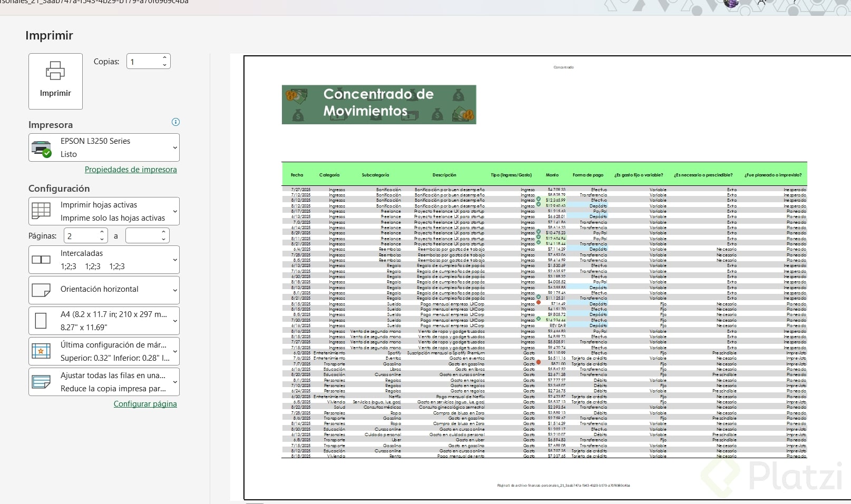The height and width of the screenshot is (504, 851).
Task: Open the Última configuración de márgenes dropdown
Action: coord(104,351)
